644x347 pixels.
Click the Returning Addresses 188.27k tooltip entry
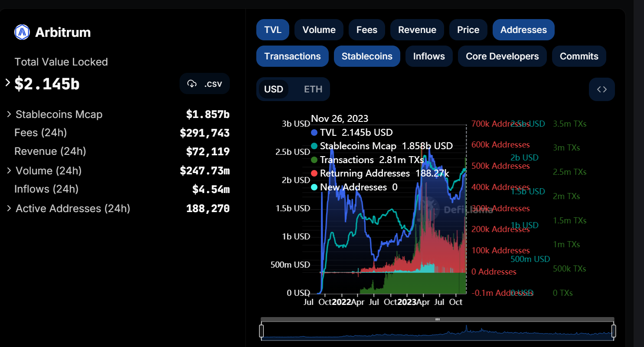[x=380, y=173]
